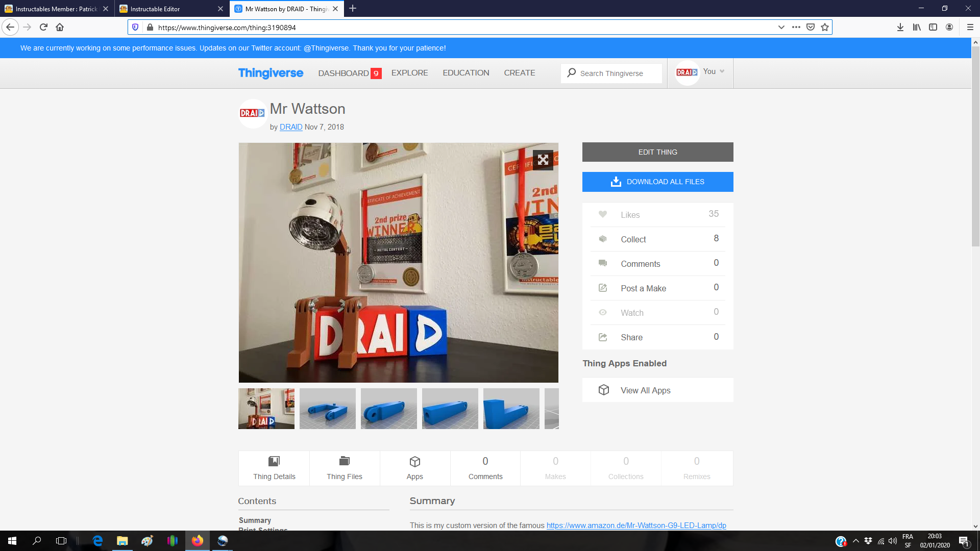Open the Firefox overflow menu ellipsis

pyautogui.click(x=795, y=27)
